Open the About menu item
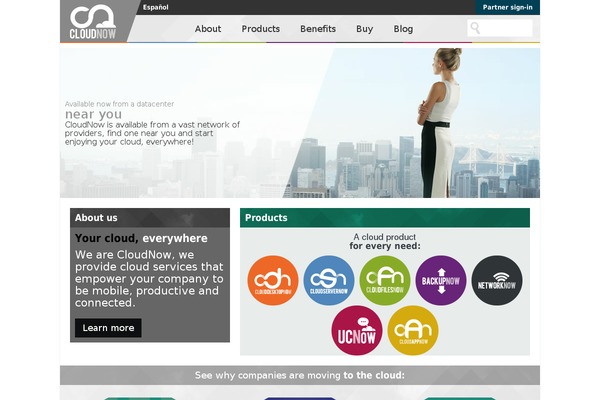Screen dimensions: 600x400 pyautogui.click(x=208, y=29)
